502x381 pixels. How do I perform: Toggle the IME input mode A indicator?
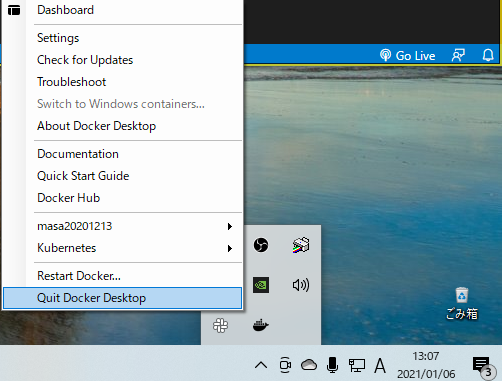(380, 366)
